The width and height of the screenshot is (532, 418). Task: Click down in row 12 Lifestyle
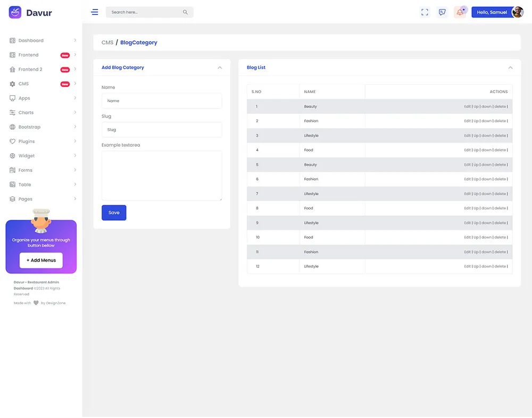[486, 266]
